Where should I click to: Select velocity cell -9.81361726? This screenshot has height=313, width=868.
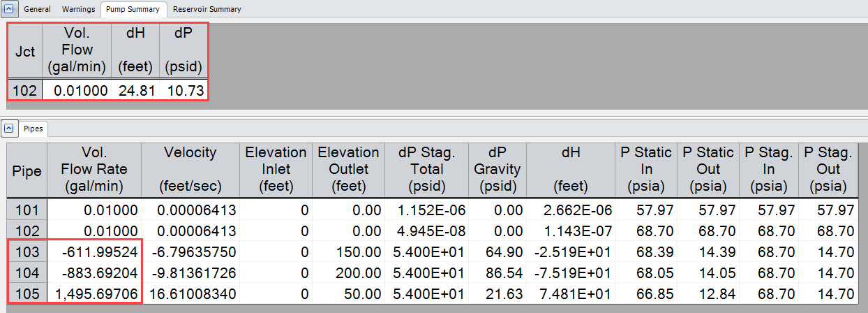pyautogui.click(x=190, y=272)
